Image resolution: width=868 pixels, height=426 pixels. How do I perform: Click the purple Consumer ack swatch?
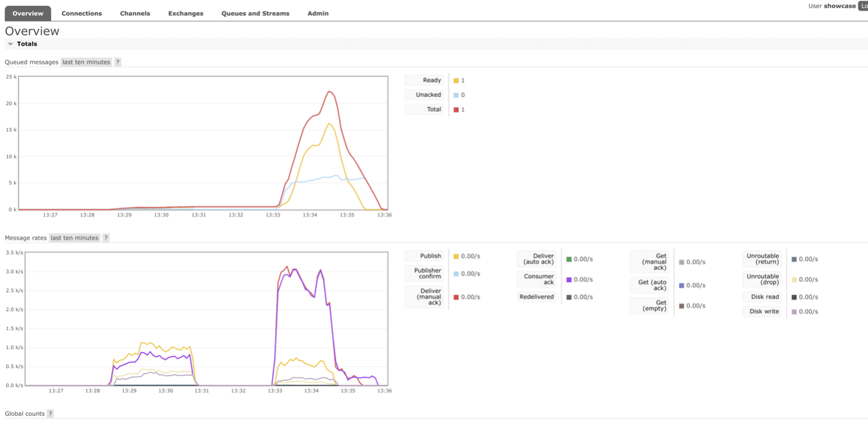click(569, 280)
